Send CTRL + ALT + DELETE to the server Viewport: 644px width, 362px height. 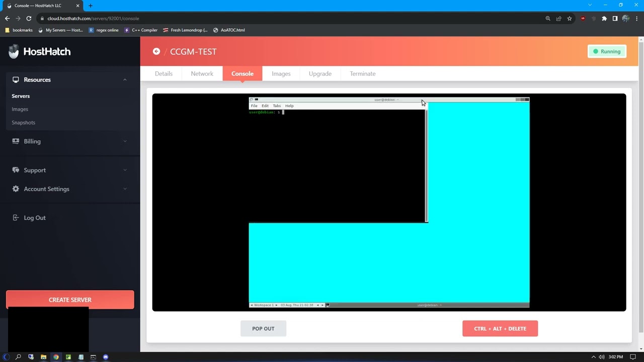pyautogui.click(x=500, y=328)
